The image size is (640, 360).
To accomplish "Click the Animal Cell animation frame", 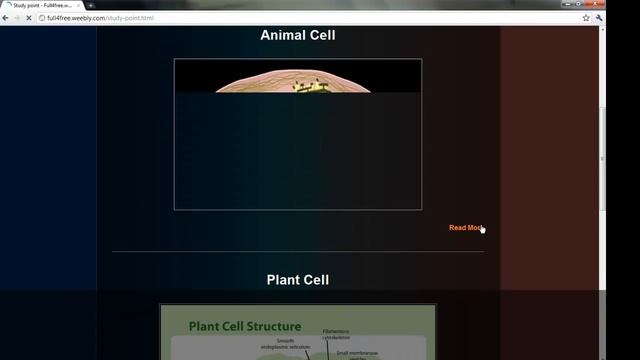I will pos(298,134).
